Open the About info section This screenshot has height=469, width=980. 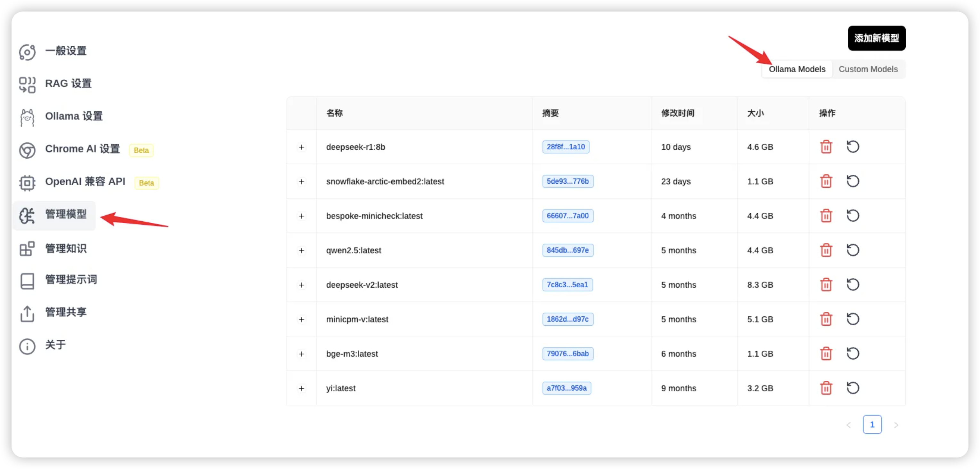[55, 345]
